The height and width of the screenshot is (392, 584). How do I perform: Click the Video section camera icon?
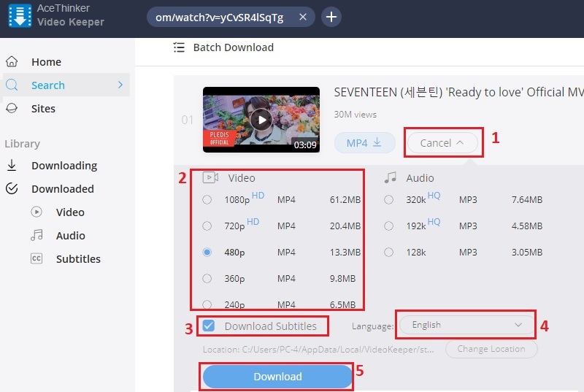210,177
